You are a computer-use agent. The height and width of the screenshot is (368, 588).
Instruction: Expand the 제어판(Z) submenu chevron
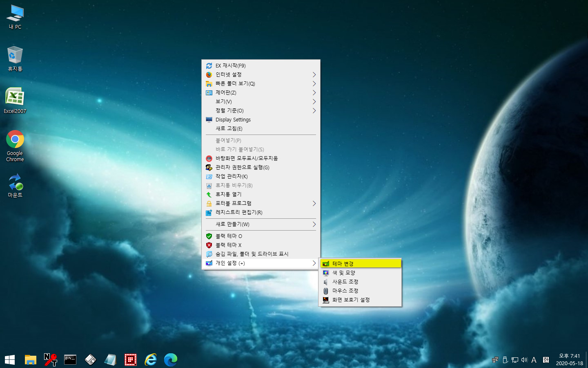[x=314, y=93]
